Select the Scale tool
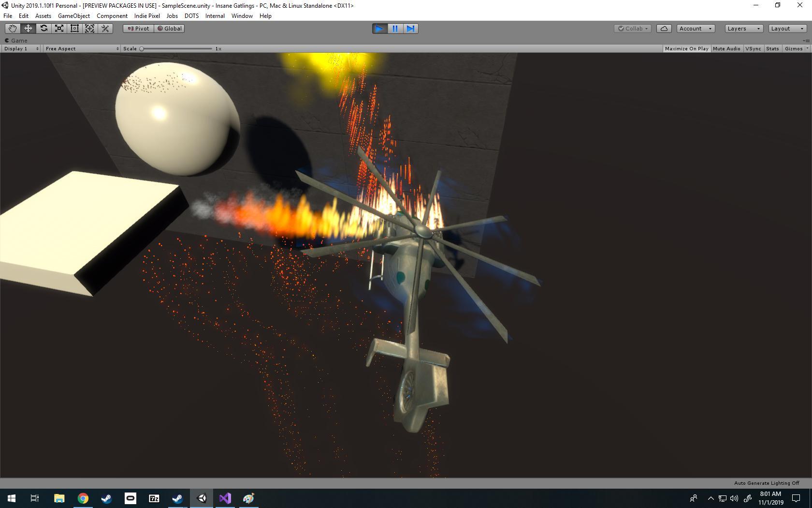The width and height of the screenshot is (812, 508). [59, 29]
